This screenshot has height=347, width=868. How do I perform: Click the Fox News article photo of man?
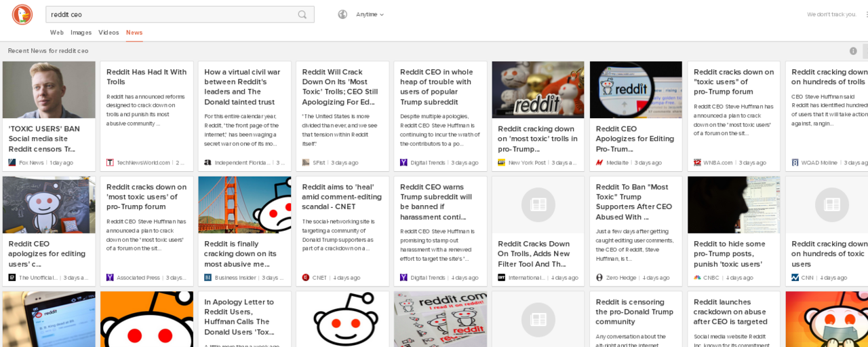point(49,90)
